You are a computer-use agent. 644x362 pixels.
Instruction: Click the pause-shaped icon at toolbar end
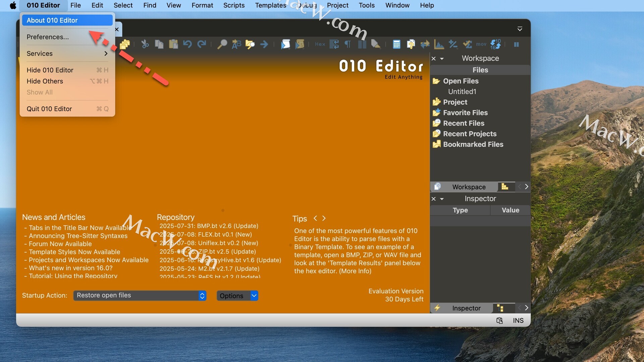(517, 44)
